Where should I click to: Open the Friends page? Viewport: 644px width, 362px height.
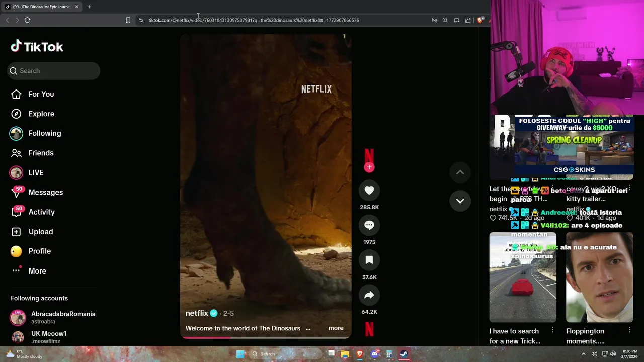click(x=41, y=153)
